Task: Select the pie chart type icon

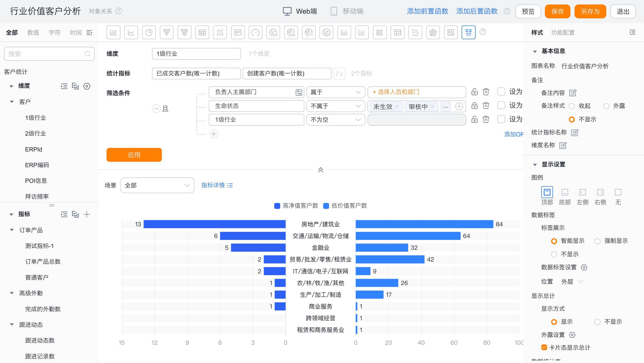Action: [x=149, y=32]
